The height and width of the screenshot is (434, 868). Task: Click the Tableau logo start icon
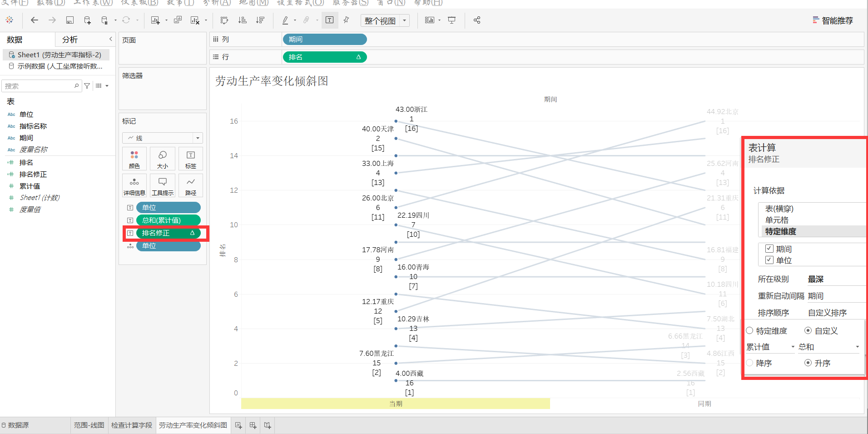pos(10,20)
